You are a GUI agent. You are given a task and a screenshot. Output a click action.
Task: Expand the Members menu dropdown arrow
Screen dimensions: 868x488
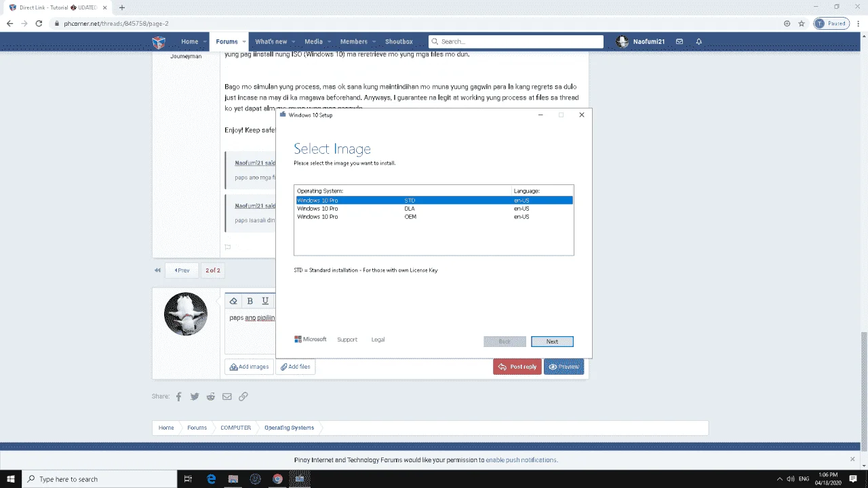tap(374, 42)
